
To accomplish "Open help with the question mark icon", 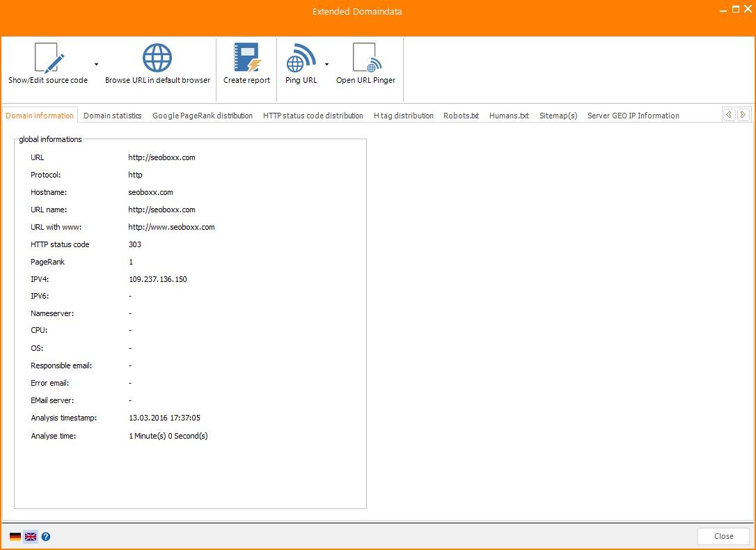I will [x=46, y=537].
